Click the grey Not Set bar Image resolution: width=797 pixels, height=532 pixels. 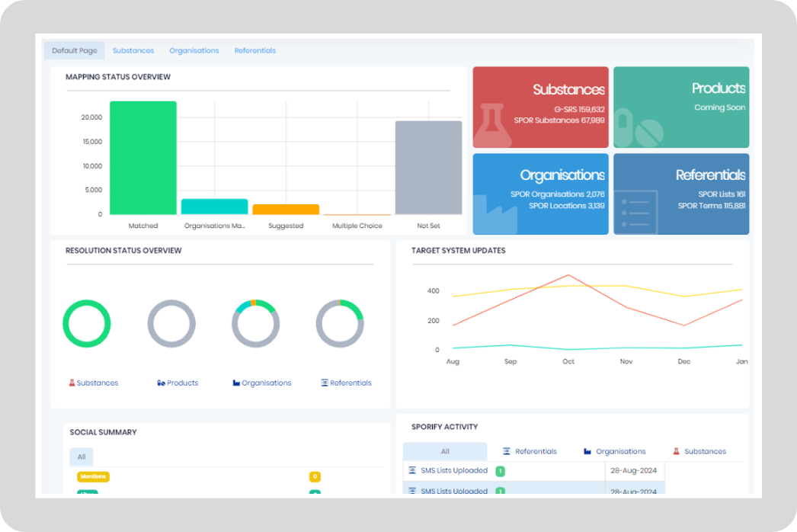428,168
